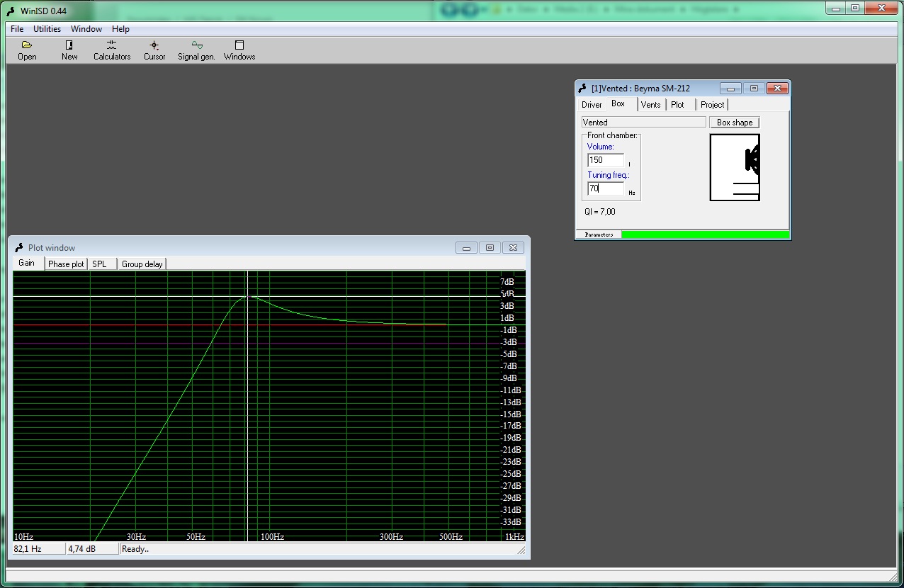Select the Box tab in project window
The width and height of the screenshot is (904, 588).
(618, 103)
